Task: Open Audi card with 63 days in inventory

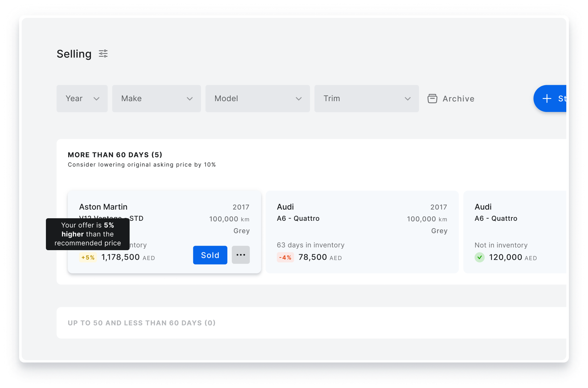Action: 362,232
